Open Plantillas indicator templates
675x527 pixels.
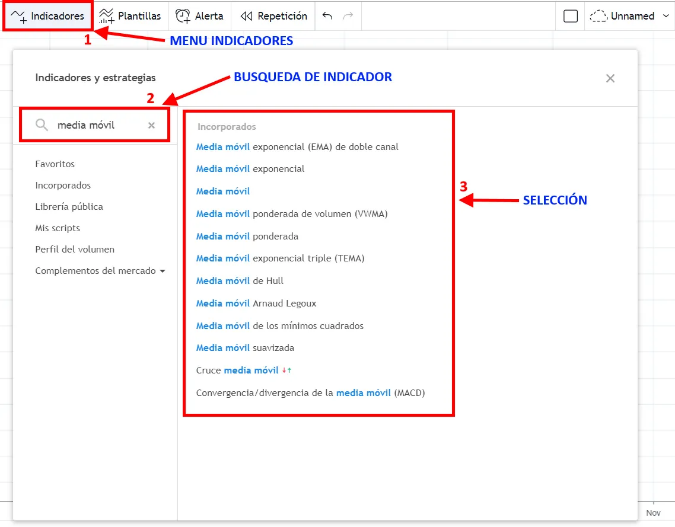point(130,16)
